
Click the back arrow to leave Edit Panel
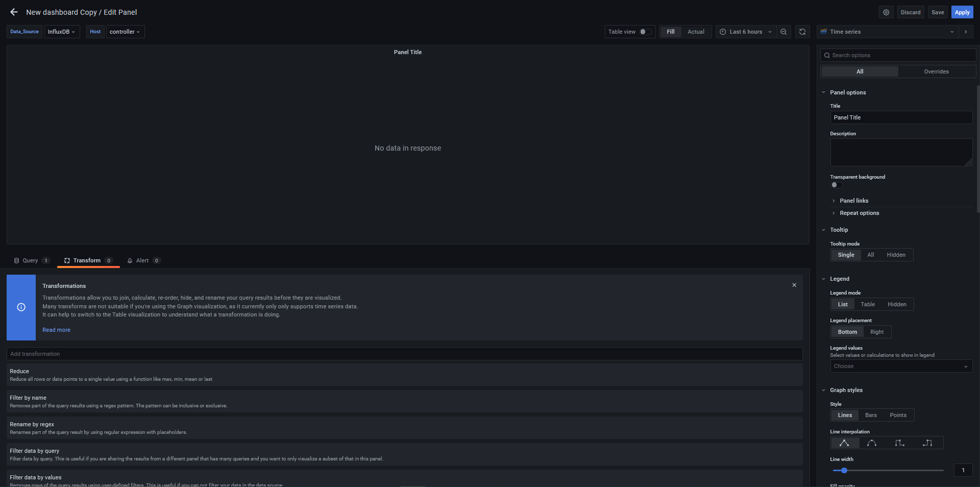[x=14, y=12]
